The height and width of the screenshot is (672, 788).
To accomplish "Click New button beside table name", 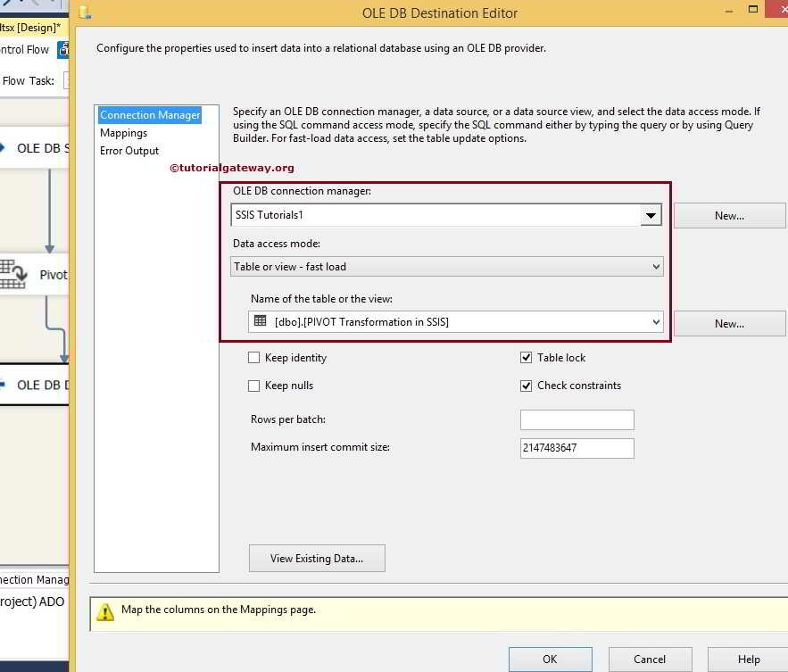I will click(x=729, y=324).
